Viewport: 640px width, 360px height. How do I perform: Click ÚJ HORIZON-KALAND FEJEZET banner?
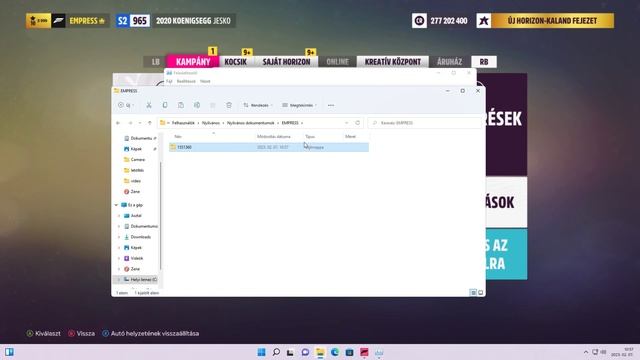pos(552,20)
